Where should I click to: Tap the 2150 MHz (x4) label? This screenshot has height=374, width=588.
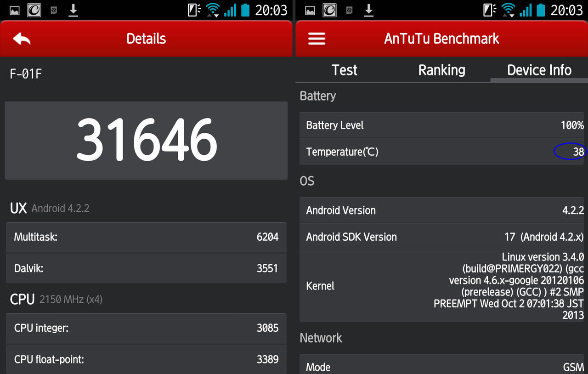tap(71, 300)
